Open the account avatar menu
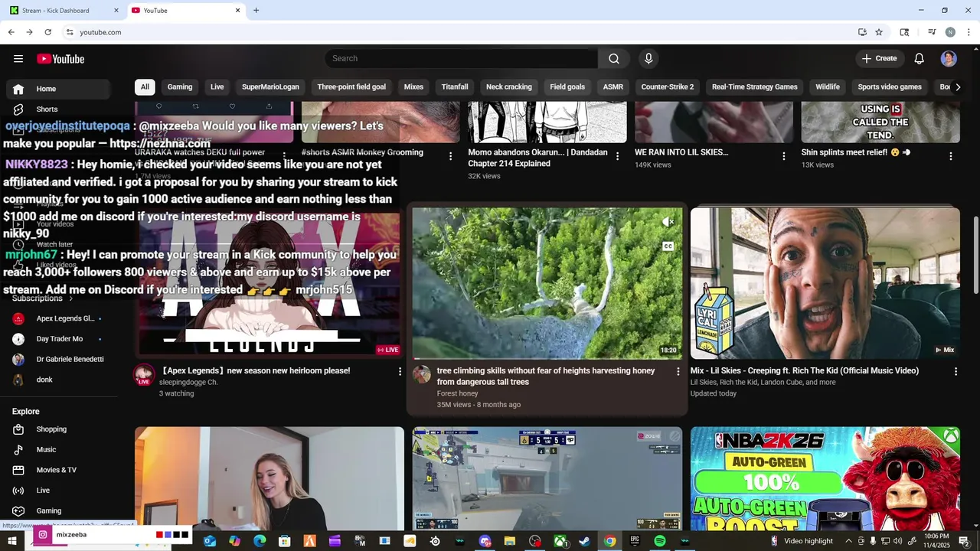This screenshot has height=551, width=980. [x=949, y=59]
